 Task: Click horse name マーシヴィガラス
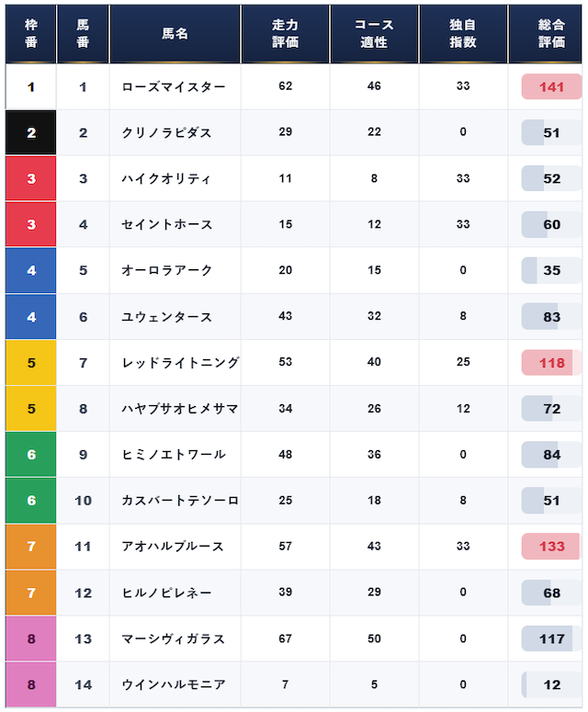174,639
